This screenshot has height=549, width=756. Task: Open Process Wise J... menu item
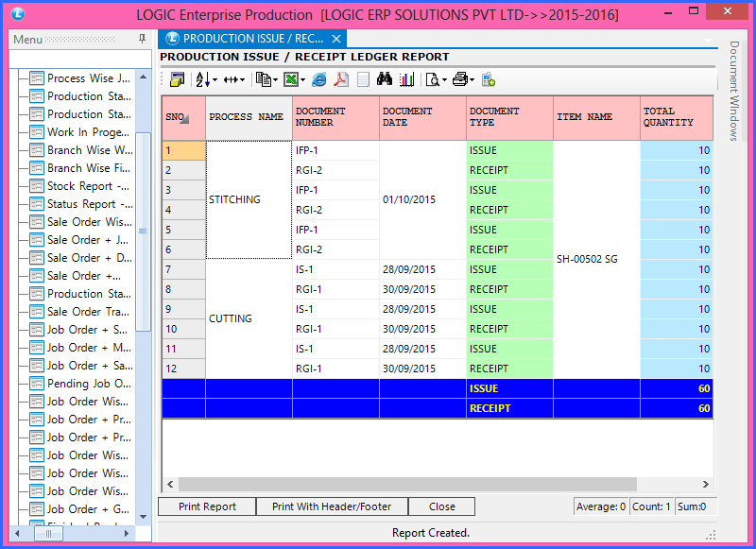coord(80,78)
